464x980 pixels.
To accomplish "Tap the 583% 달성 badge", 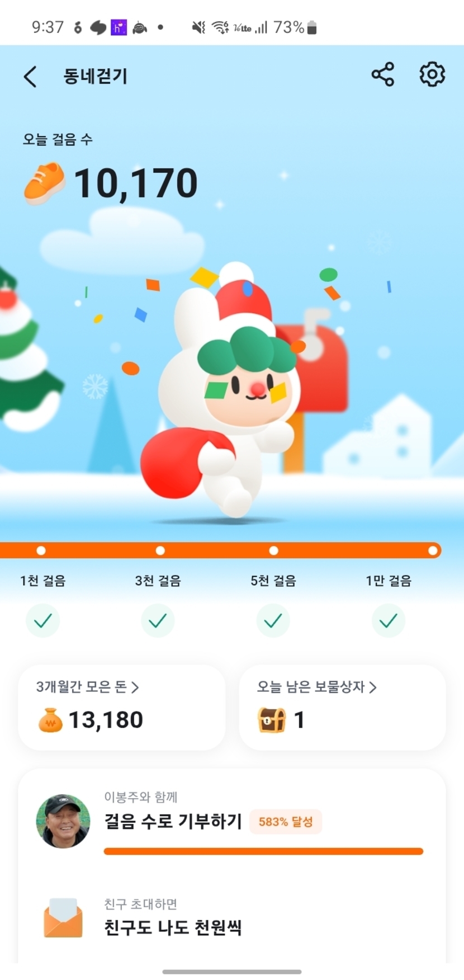I will (x=286, y=822).
